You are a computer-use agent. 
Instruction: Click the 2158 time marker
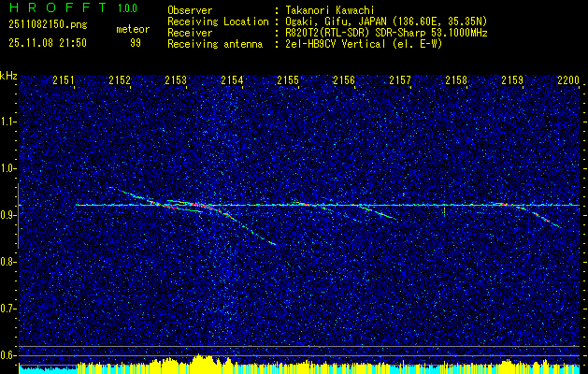coord(456,79)
